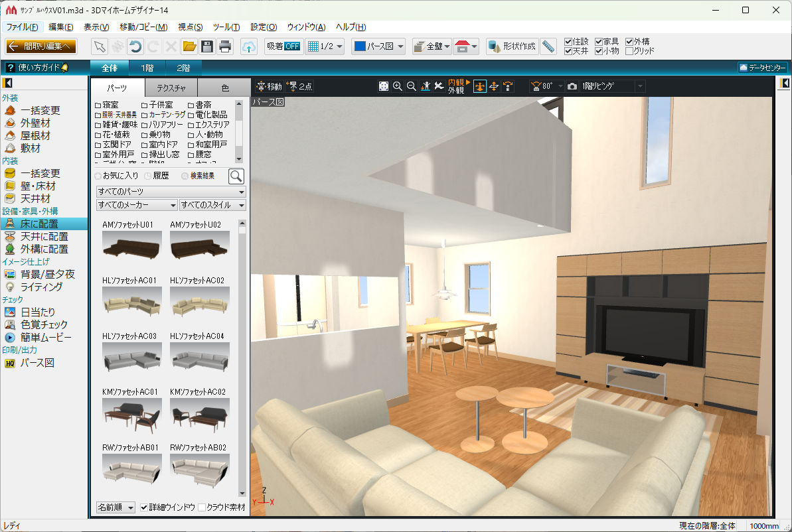
Task: Click the zoom in magnifier icon
Action: (x=398, y=86)
